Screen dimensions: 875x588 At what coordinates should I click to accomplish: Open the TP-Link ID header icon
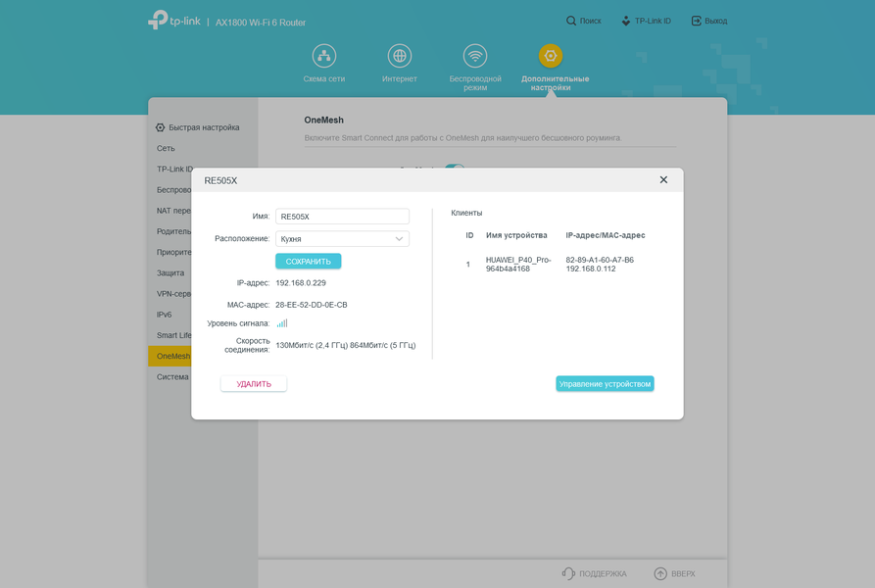(626, 21)
